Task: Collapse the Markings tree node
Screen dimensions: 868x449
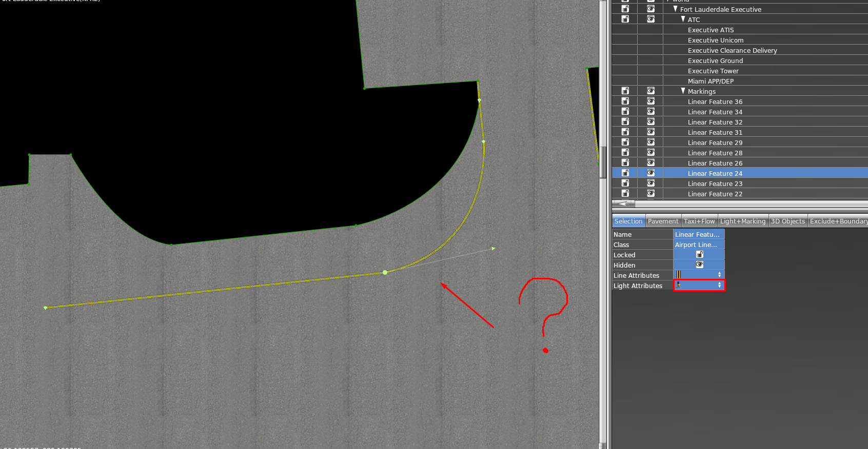Action: coord(683,91)
